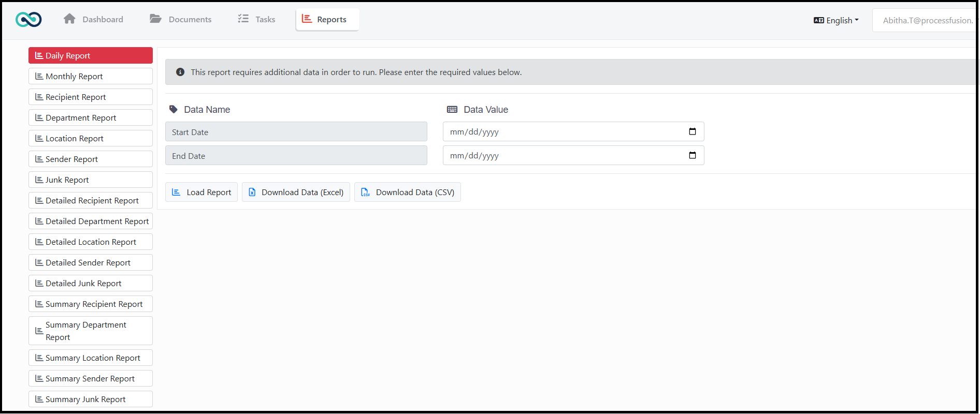Click the Start Date name field

tap(296, 131)
